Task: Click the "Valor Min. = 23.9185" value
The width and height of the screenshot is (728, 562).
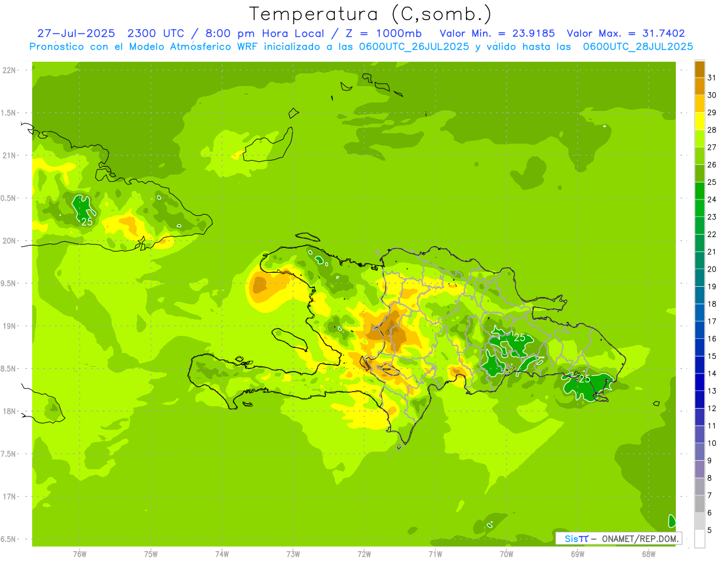Action: [497, 33]
